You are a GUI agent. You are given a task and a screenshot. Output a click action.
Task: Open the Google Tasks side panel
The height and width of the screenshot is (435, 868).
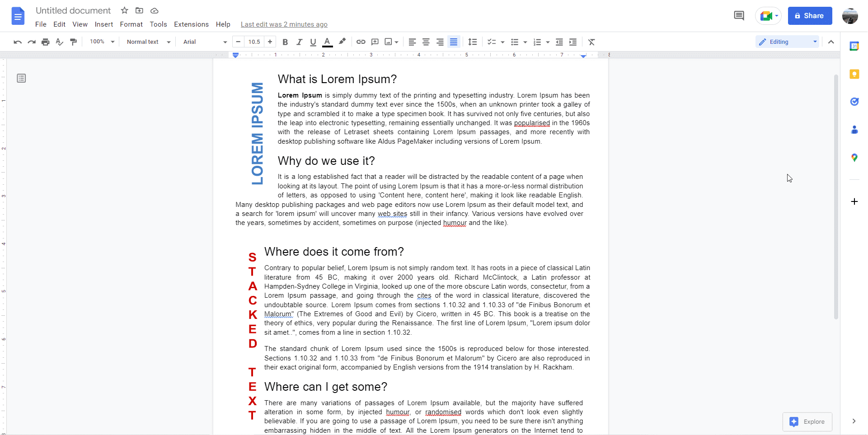(855, 102)
